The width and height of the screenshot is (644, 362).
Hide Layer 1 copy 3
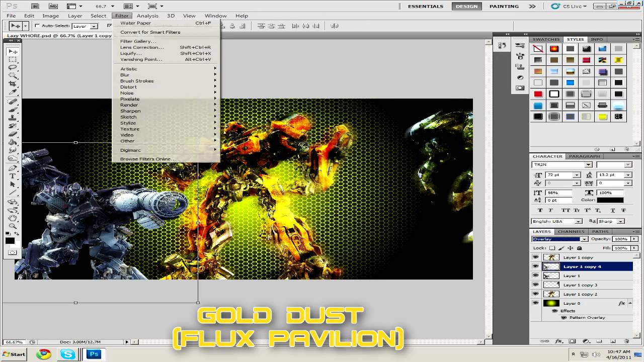coord(535,285)
